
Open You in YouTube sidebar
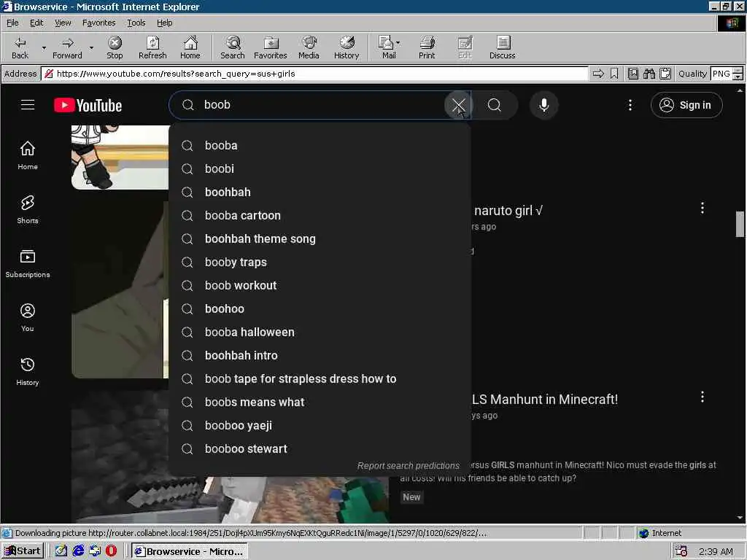click(28, 318)
